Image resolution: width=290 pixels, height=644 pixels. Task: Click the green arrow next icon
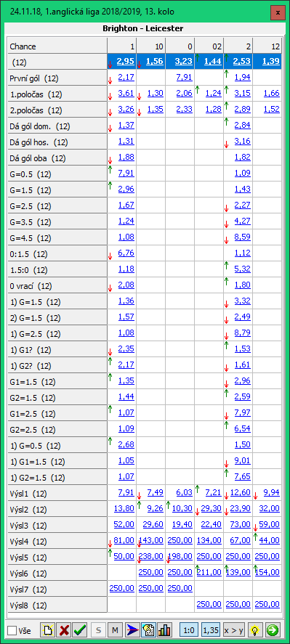[272, 630]
